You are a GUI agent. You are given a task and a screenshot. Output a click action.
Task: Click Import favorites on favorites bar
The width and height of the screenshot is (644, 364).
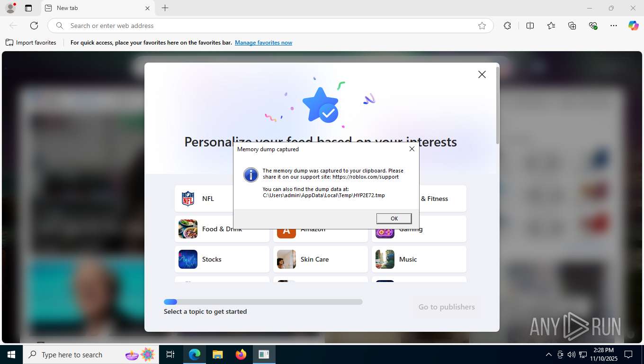(x=31, y=43)
